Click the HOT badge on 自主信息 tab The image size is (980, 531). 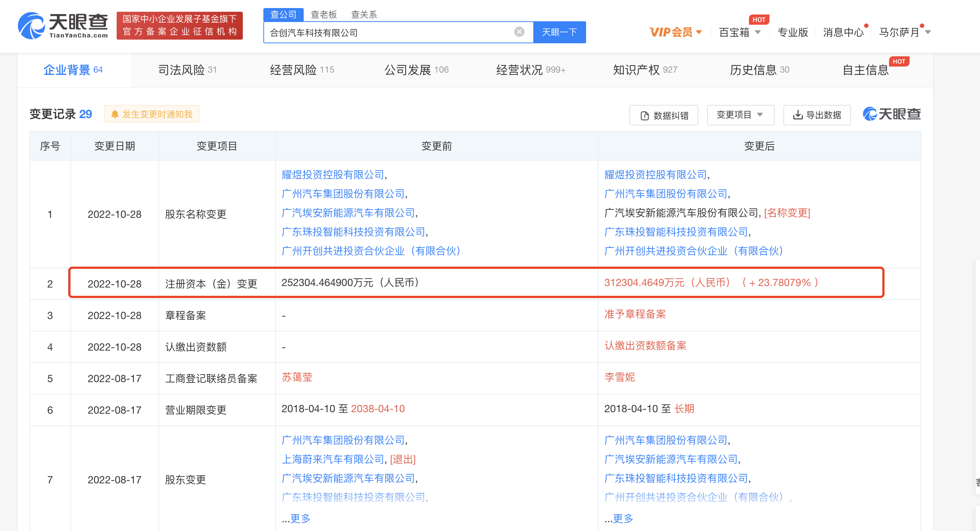[x=899, y=61]
